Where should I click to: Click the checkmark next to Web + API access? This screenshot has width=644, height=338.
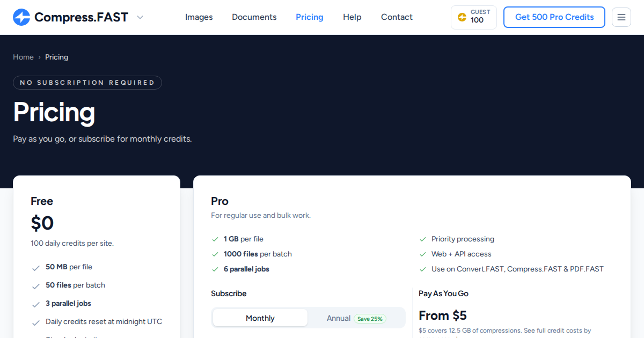[422, 254]
